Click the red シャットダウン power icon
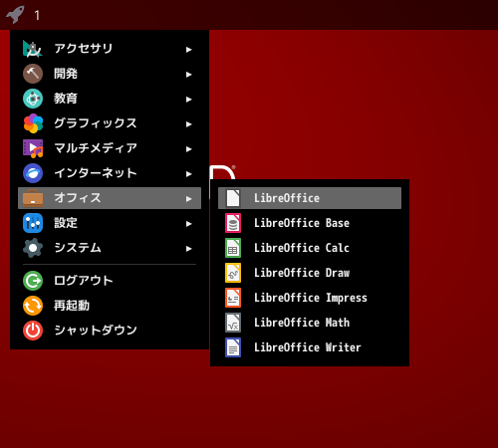 click(33, 331)
